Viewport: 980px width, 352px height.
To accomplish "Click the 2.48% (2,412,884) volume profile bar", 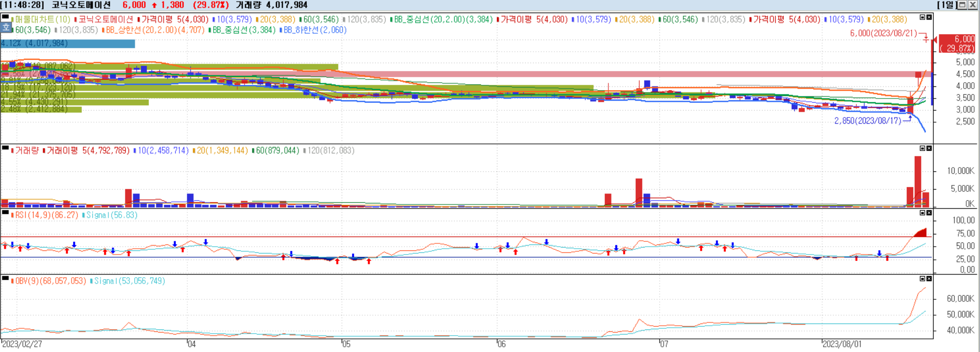I will 41,109.
